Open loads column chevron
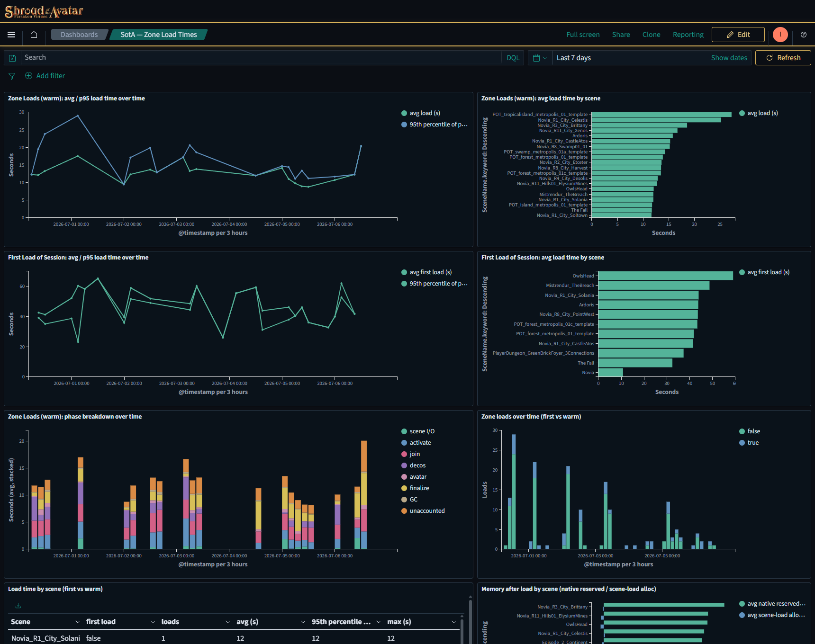This screenshot has width=815, height=644. (x=228, y=622)
